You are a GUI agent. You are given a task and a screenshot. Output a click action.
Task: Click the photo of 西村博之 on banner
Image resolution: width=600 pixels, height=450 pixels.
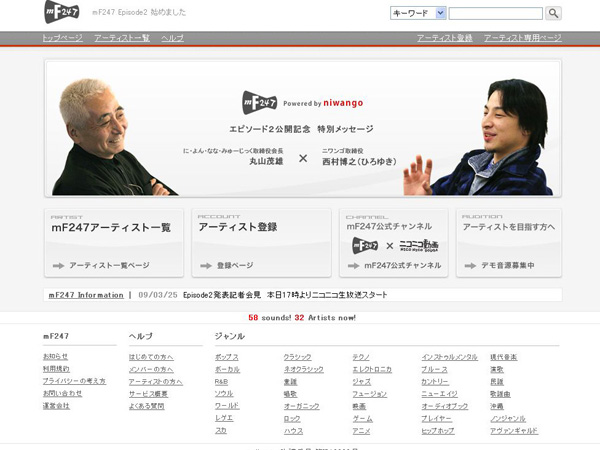pos(478,137)
